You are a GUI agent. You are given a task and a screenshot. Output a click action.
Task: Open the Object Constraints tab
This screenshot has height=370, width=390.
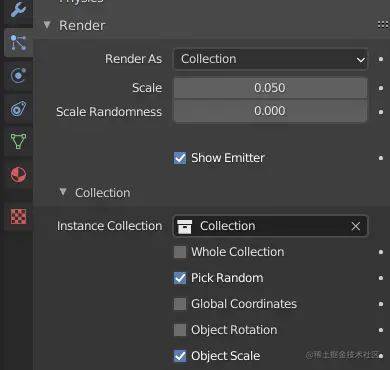(x=18, y=109)
